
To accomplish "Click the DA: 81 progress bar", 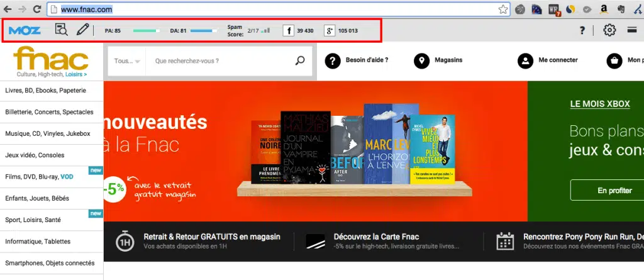I will point(204,30).
